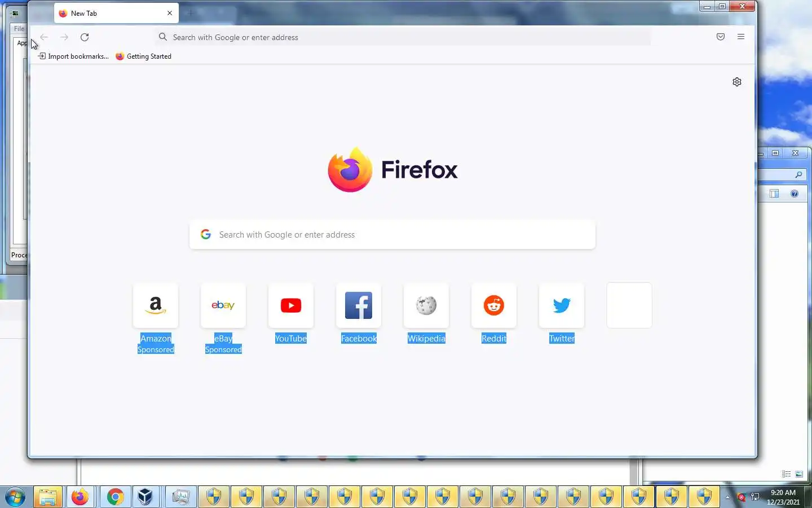Reload the current page
This screenshot has width=812, height=508.
(85, 37)
